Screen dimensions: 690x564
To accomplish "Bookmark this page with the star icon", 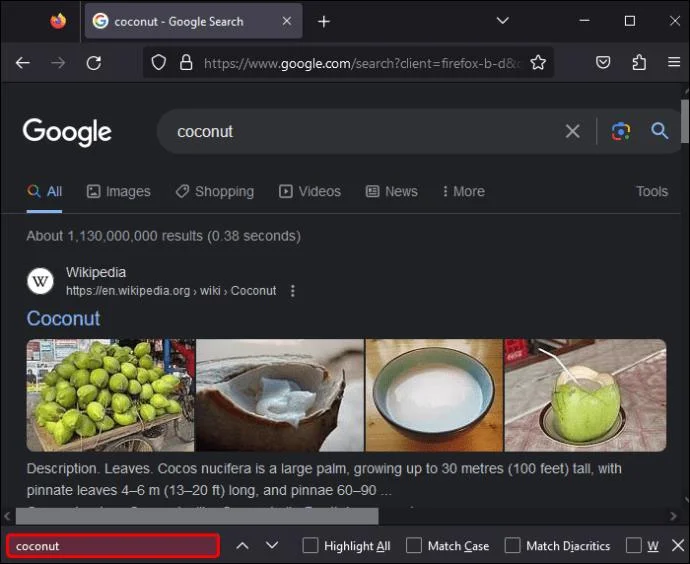I will 538,63.
